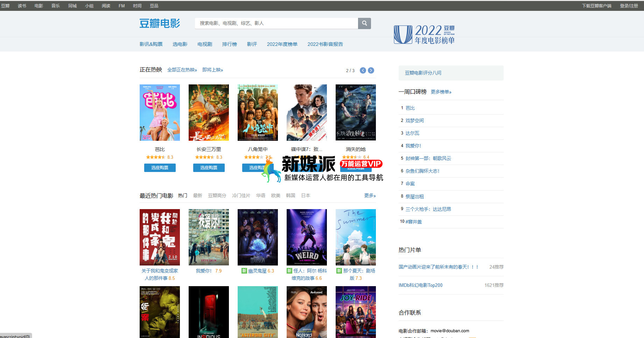Open 读书 in the top bar
The image size is (644, 338).
[x=22, y=6]
